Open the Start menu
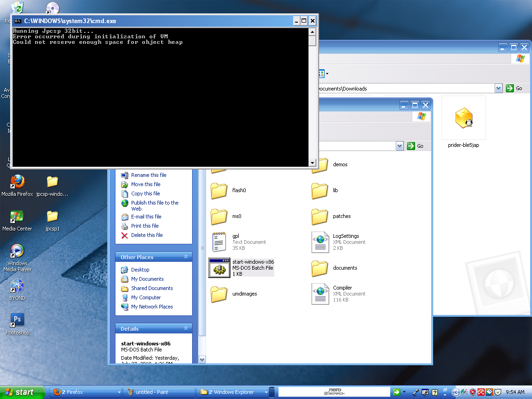 point(22,392)
